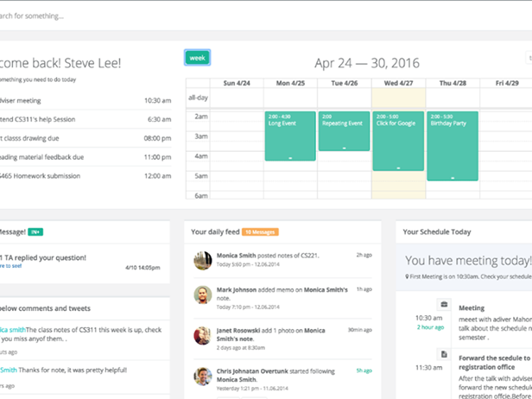Image resolution: width=532 pixels, height=399 pixels.
Task: Click the all-day row label in calendar
Action: pos(198,98)
